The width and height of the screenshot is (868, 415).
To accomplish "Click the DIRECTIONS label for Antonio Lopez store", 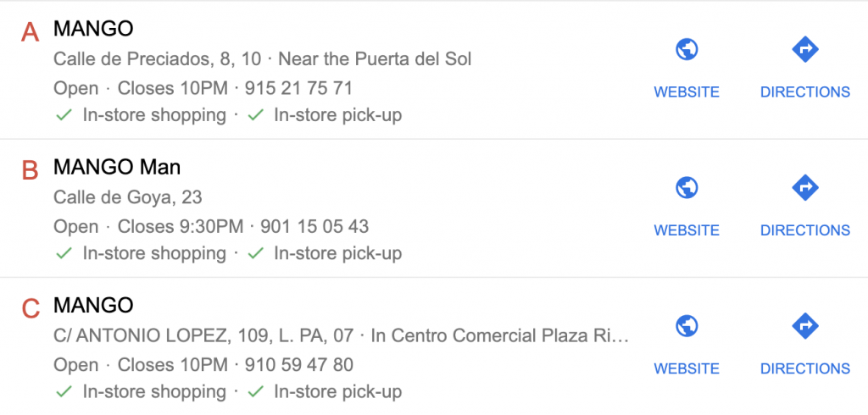I will tap(804, 368).
